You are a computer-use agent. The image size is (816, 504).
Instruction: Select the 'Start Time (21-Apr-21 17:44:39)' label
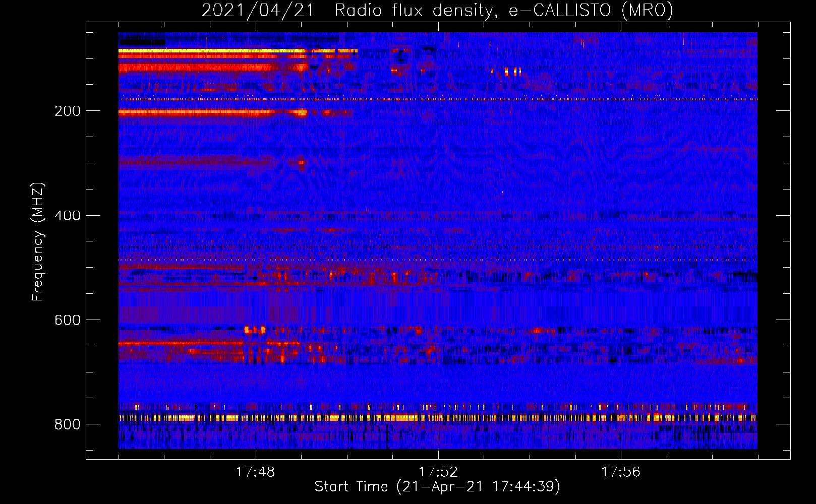coord(438,487)
